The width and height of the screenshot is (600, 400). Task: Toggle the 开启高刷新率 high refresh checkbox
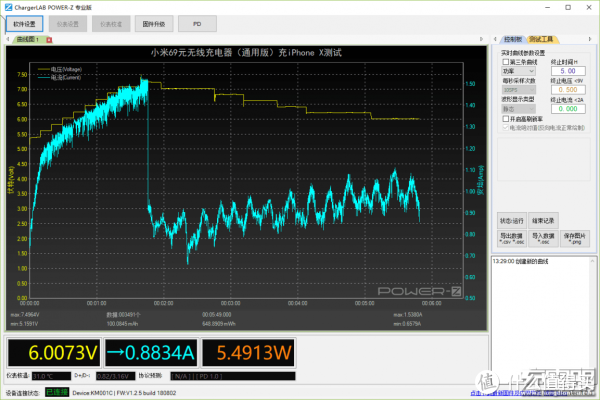pos(505,119)
